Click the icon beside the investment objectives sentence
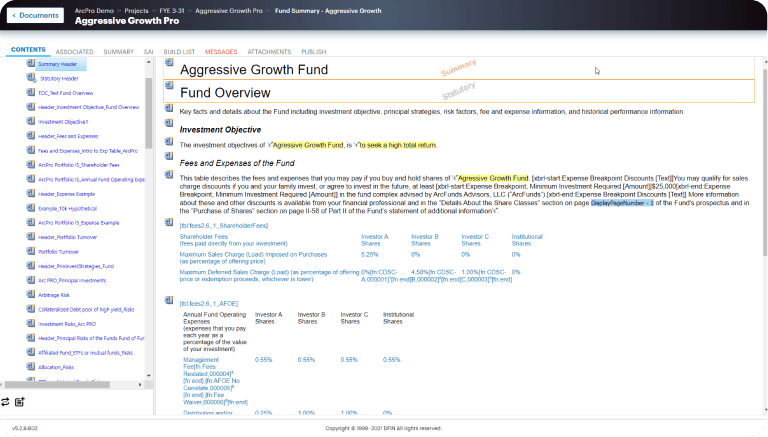This screenshot has width=768, height=437. pyautogui.click(x=169, y=142)
